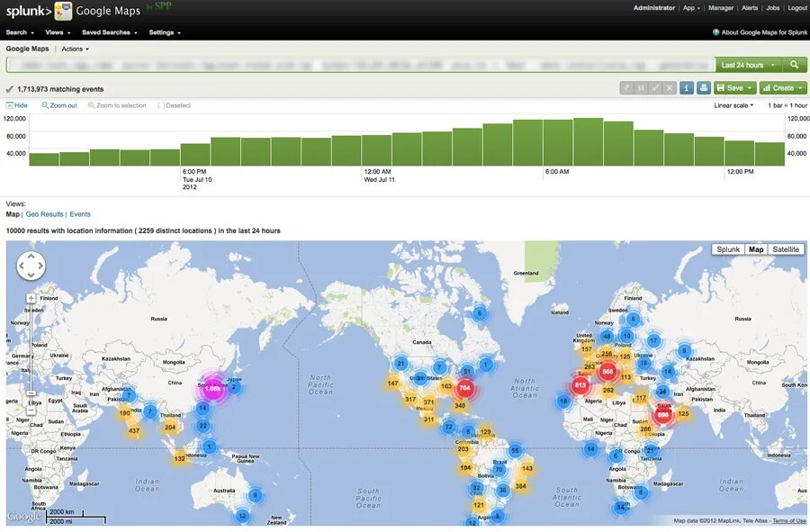Open the Linear scale dropdown

[733, 105]
